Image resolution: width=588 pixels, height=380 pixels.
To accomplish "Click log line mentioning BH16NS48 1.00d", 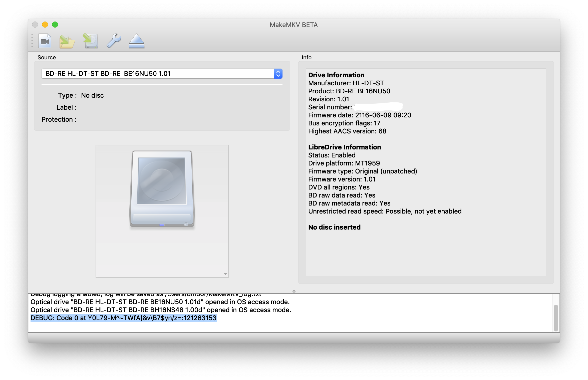I will tap(161, 310).
